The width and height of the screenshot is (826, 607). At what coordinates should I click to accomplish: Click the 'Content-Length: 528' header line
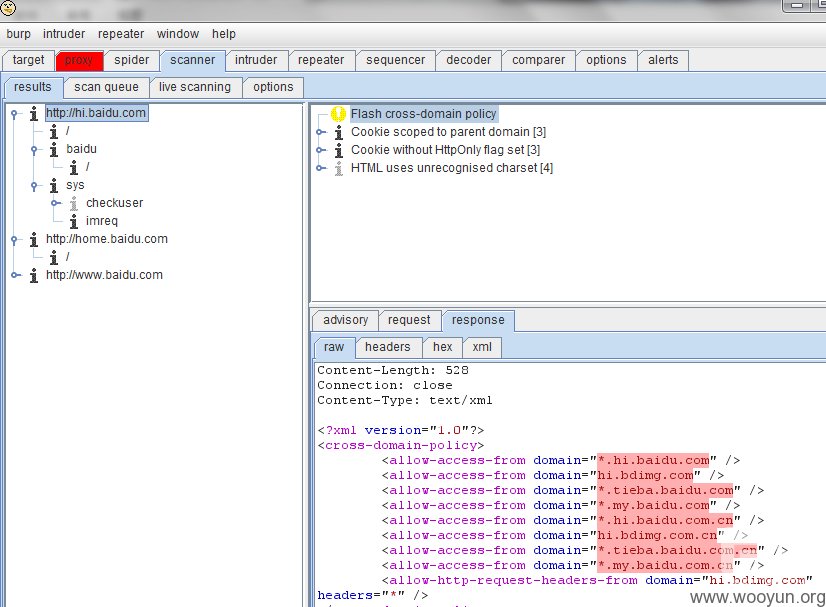(x=393, y=371)
